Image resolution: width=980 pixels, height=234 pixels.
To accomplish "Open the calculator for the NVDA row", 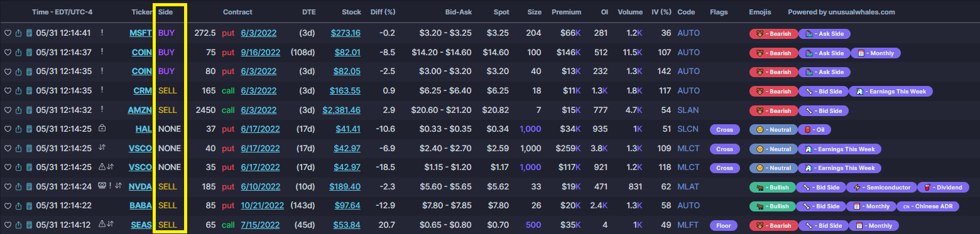I will (x=29, y=187).
